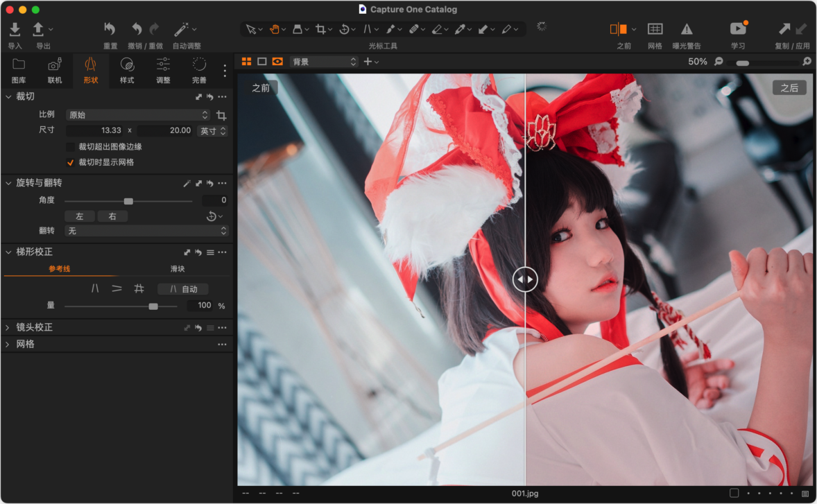Click the Auto (自动) keystone button
Image resolution: width=817 pixels, height=504 pixels.
tap(183, 290)
